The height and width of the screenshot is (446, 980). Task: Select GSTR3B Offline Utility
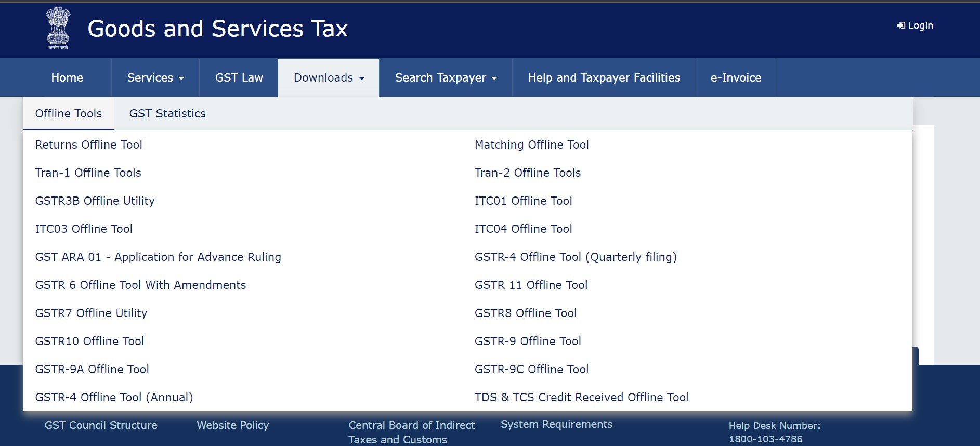[x=95, y=201]
